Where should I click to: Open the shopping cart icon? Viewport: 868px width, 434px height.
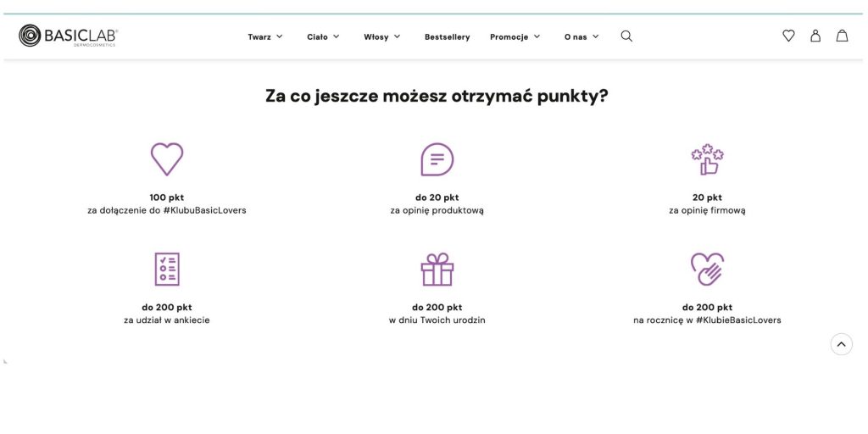(842, 36)
